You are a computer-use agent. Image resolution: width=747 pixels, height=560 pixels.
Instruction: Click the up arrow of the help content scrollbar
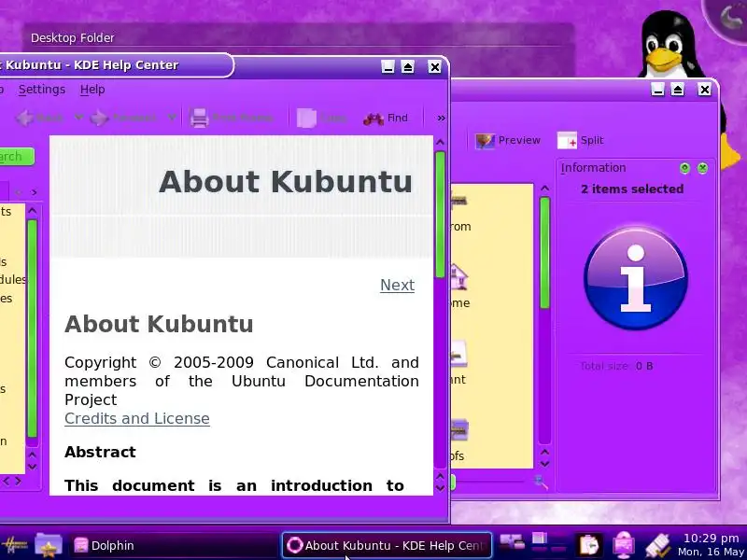(440, 142)
